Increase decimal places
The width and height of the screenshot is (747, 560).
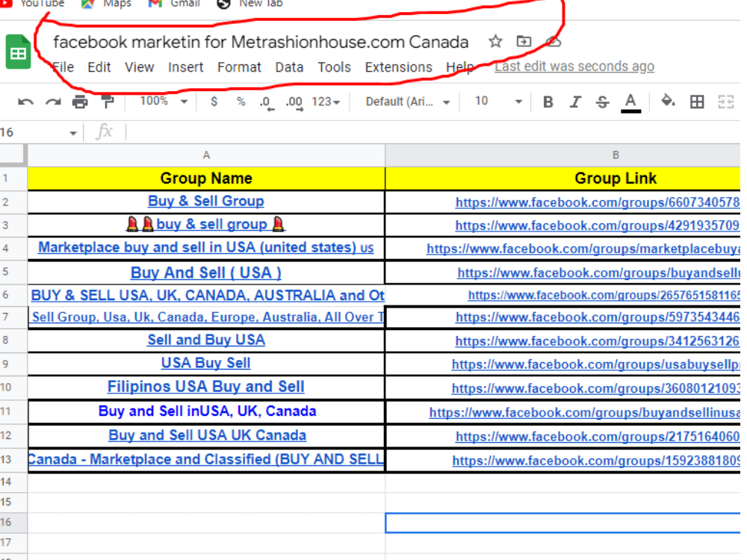[294, 103]
